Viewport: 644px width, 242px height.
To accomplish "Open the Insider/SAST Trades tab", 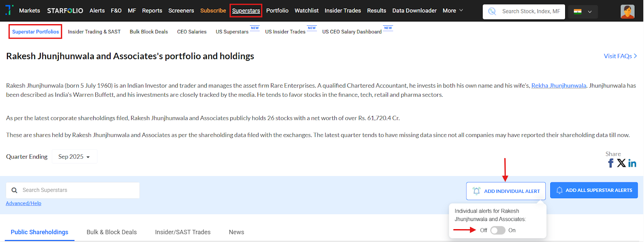I will (183, 232).
